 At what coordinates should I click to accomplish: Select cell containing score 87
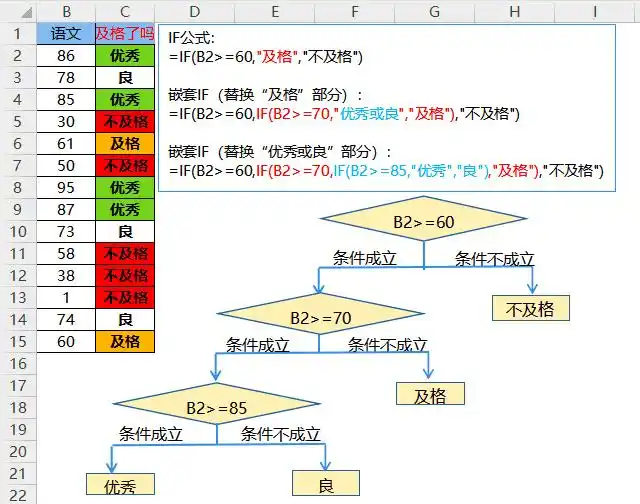(66, 210)
